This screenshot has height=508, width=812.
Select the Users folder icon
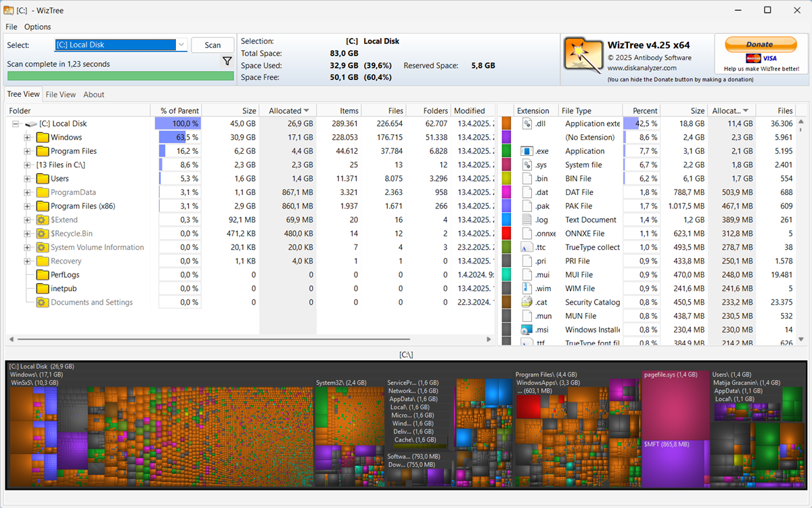[x=43, y=179]
